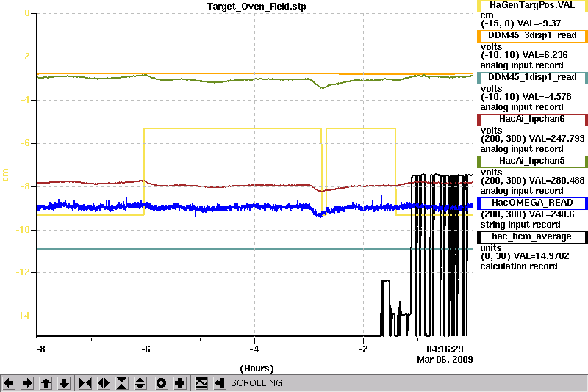Screen dimensions: 588x392
Task: Select the hac_bcm_average curve legend
Action: (x=532, y=237)
